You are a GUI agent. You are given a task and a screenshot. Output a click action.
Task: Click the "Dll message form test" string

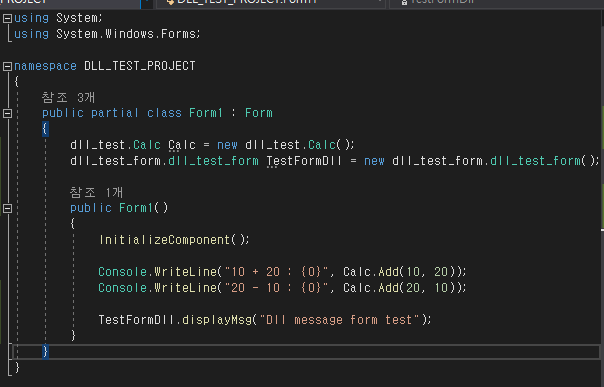click(340, 320)
